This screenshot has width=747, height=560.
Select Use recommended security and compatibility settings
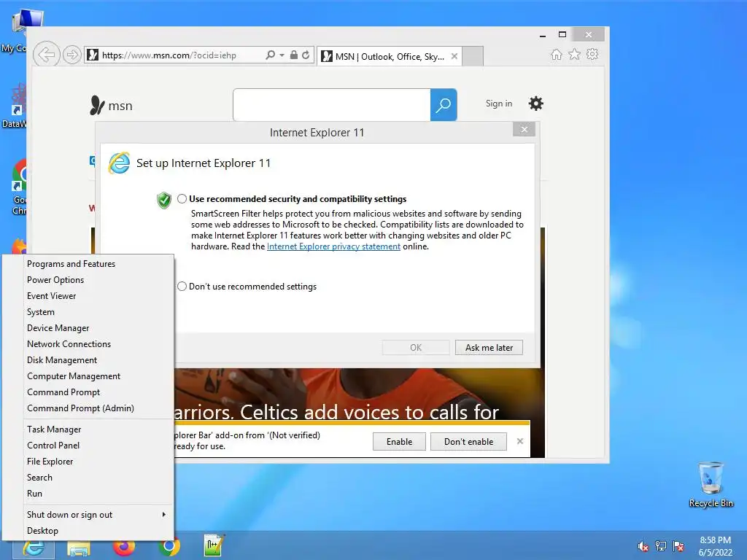pyautogui.click(x=182, y=199)
